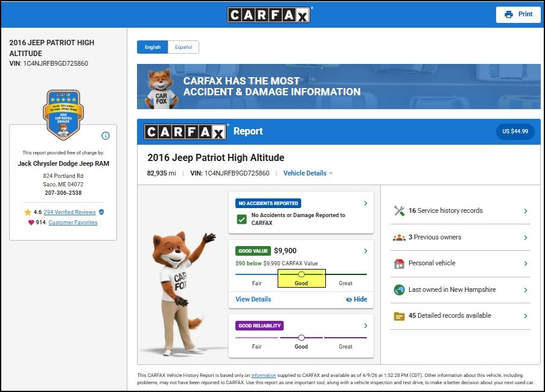Click the house personal vehicle icon

pyautogui.click(x=399, y=264)
